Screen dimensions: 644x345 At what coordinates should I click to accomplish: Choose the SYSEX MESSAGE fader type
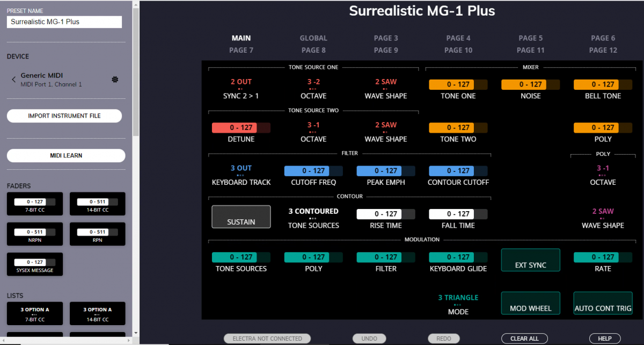coord(35,264)
